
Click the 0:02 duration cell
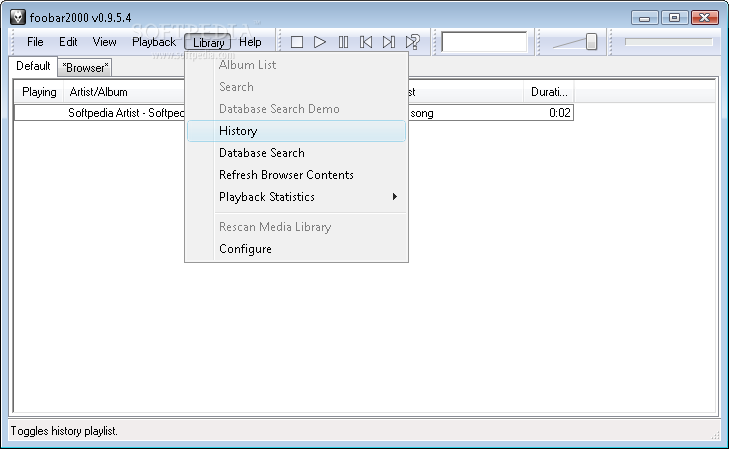click(559, 113)
